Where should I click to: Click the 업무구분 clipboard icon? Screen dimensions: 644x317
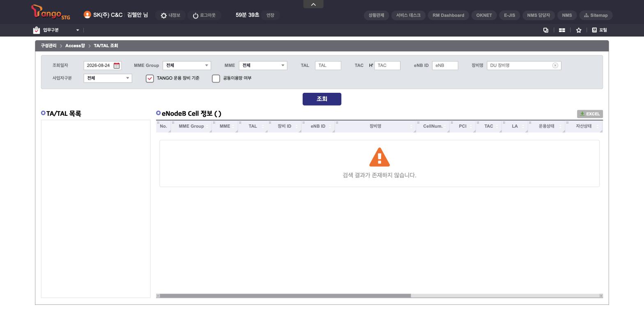click(37, 30)
